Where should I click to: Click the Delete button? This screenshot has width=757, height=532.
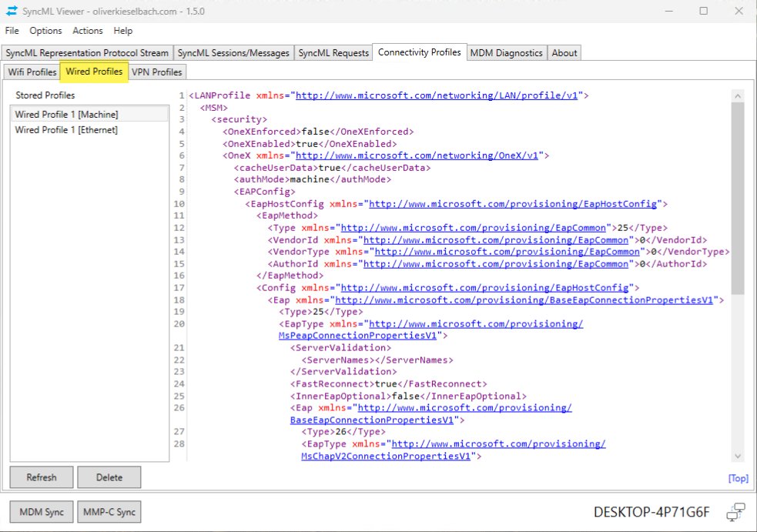coord(109,477)
